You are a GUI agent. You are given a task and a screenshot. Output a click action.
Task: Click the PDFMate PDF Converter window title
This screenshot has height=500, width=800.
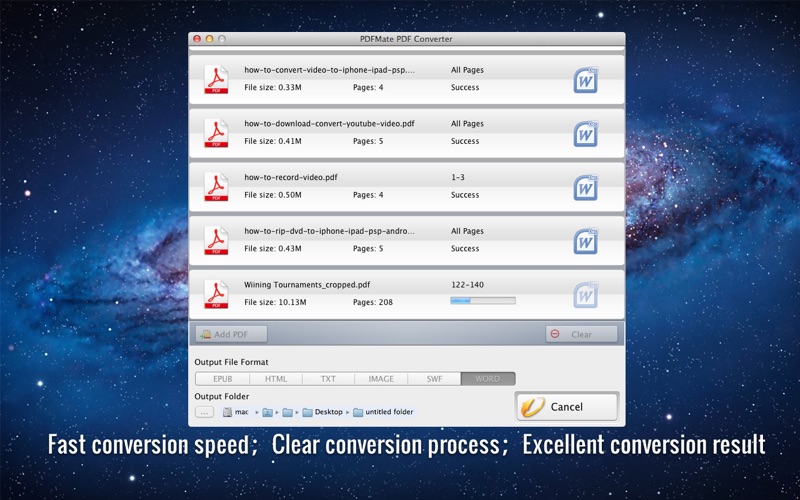click(x=406, y=39)
